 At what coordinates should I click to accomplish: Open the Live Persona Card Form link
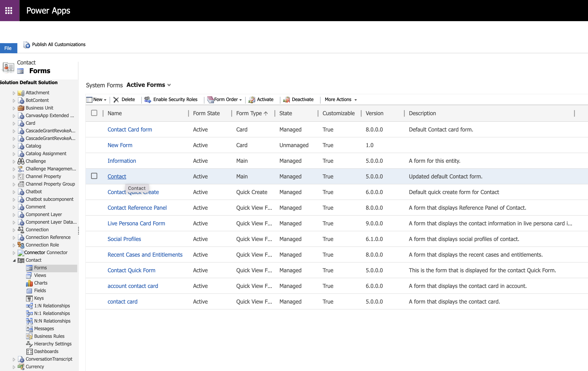coord(136,223)
